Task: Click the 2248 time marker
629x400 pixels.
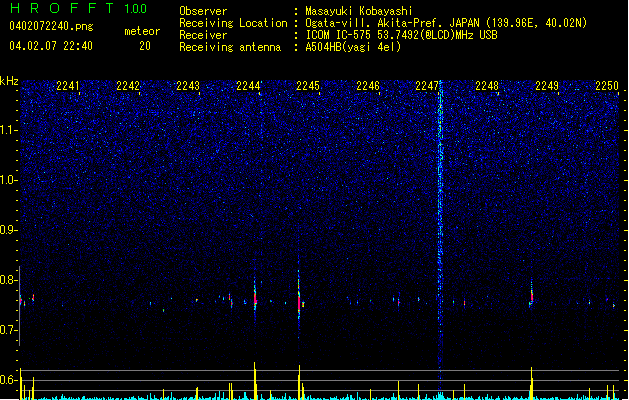Action: 487,86
